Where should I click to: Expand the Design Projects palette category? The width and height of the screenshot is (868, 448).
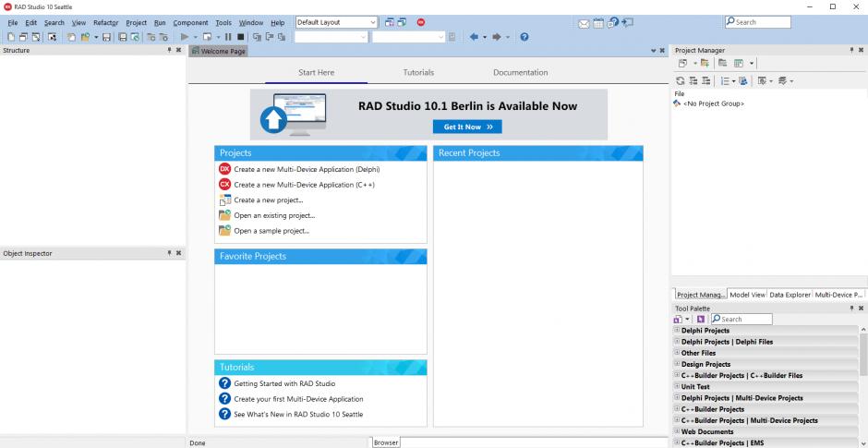tap(677, 364)
